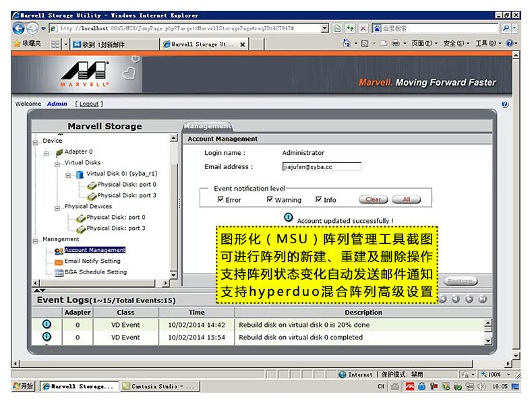Toggle the Error notification checkbox

pyautogui.click(x=220, y=199)
